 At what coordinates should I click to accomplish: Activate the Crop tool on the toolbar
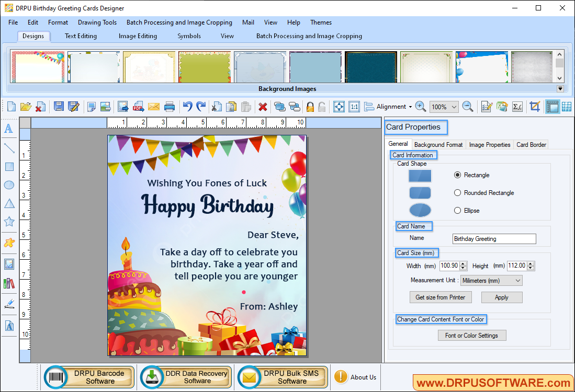point(535,106)
